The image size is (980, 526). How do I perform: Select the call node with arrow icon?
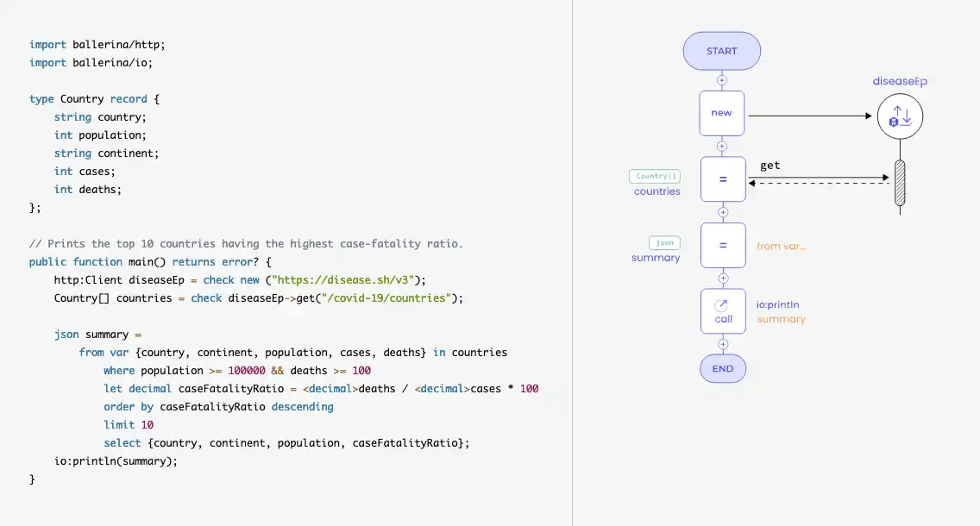coord(722,310)
